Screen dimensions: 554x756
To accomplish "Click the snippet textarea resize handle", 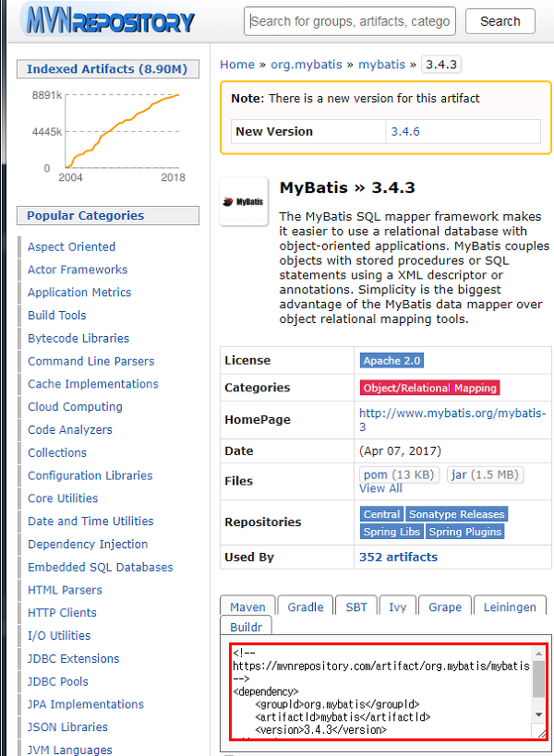I will tap(541, 732).
